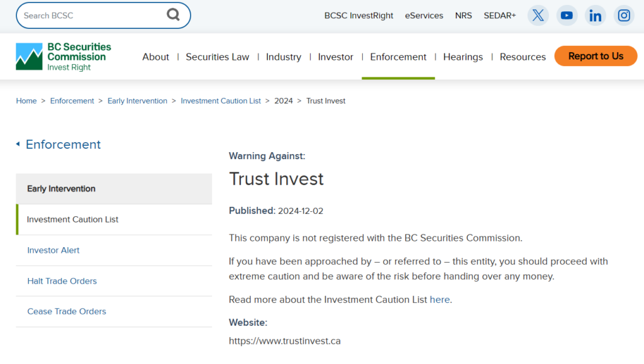Collapse sidebar using arrow beside Enforcement
644x364 pixels.
[18, 144]
